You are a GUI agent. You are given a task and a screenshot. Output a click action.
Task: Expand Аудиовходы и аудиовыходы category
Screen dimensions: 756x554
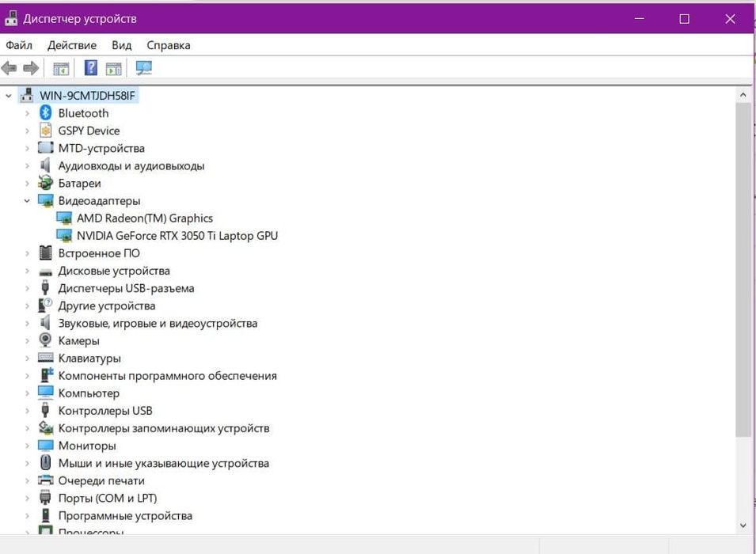point(27,166)
